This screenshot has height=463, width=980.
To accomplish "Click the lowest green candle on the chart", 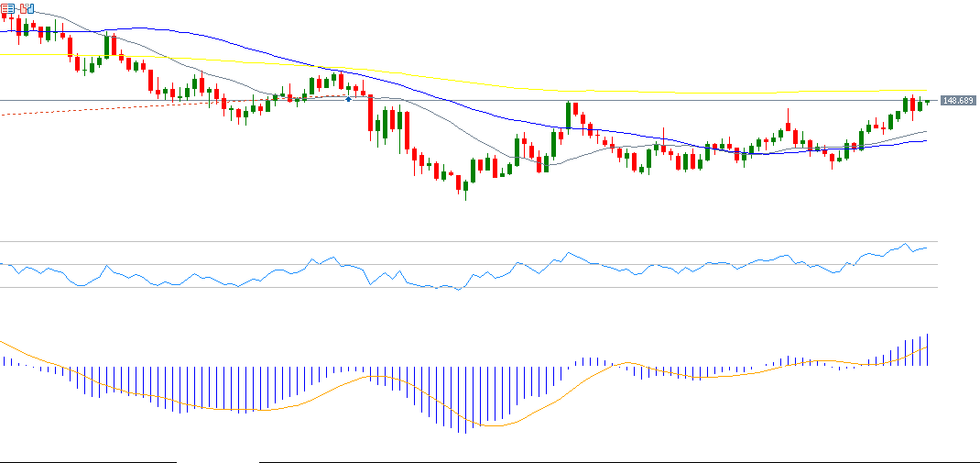I will click(465, 187).
